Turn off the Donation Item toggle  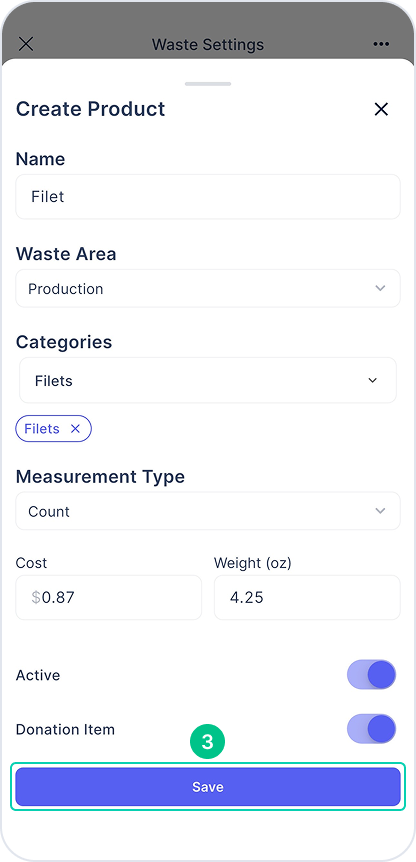[371, 729]
